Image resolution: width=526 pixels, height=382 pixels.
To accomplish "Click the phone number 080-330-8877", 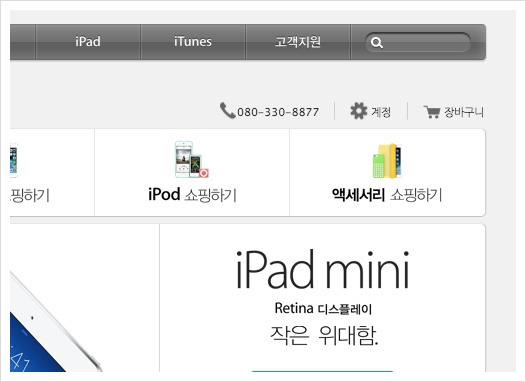I will pyautogui.click(x=278, y=112).
